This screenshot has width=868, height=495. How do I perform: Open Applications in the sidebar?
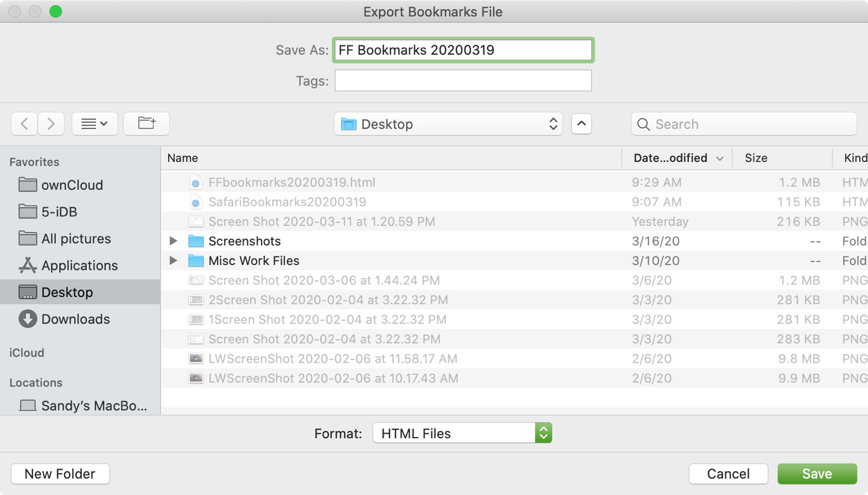tap(79, 266)
